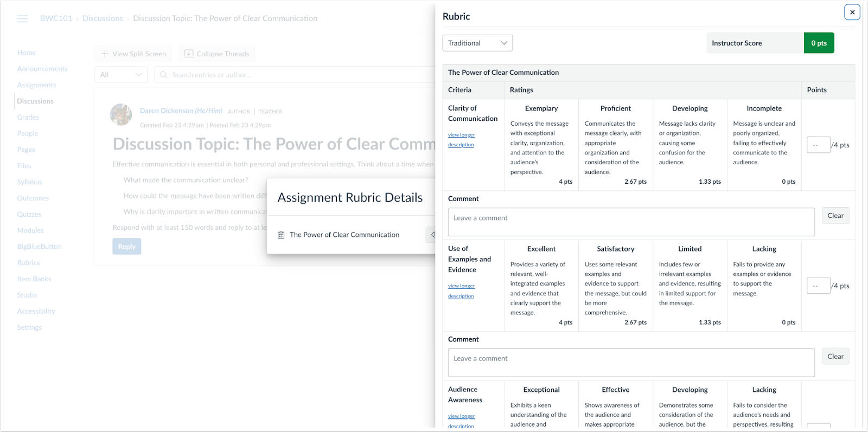Go to Assignments in course navigation
868x432 pixels.
36,85
